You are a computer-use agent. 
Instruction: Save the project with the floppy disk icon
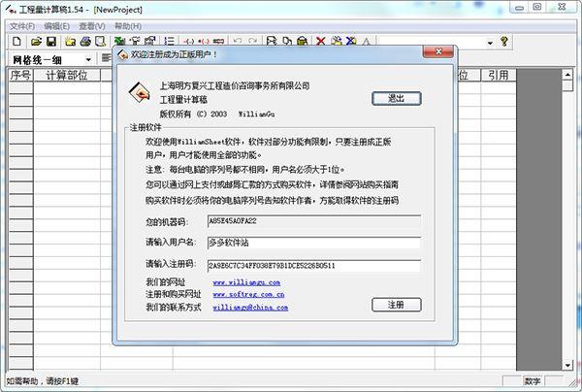tap(51, 41)
